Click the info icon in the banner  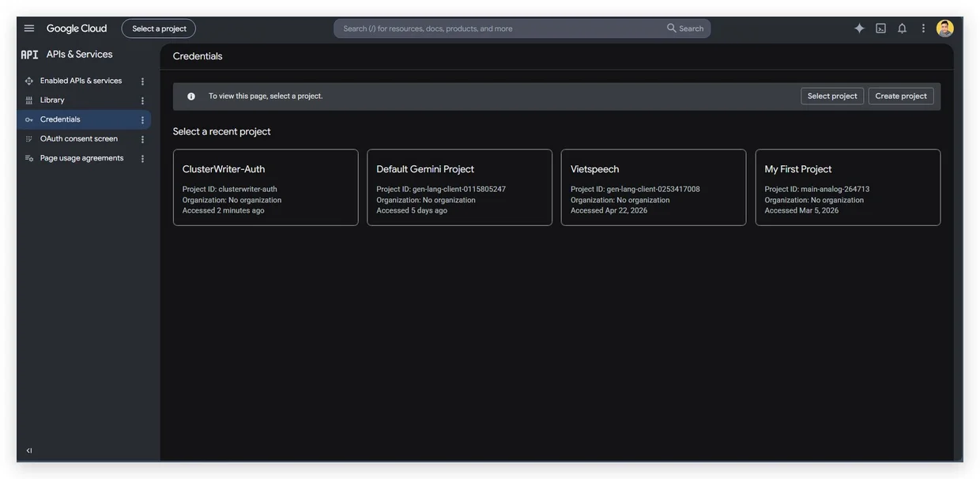(x=191, y=96)
